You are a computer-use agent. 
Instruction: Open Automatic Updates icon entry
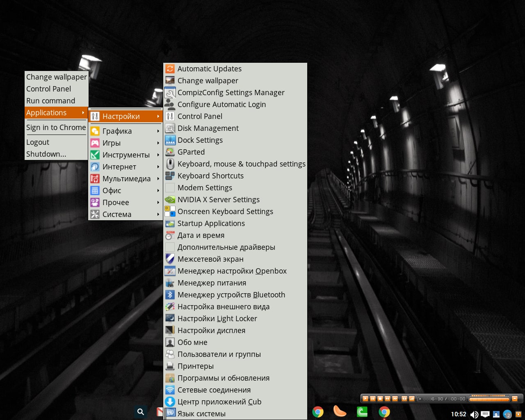tap(170, 69)
